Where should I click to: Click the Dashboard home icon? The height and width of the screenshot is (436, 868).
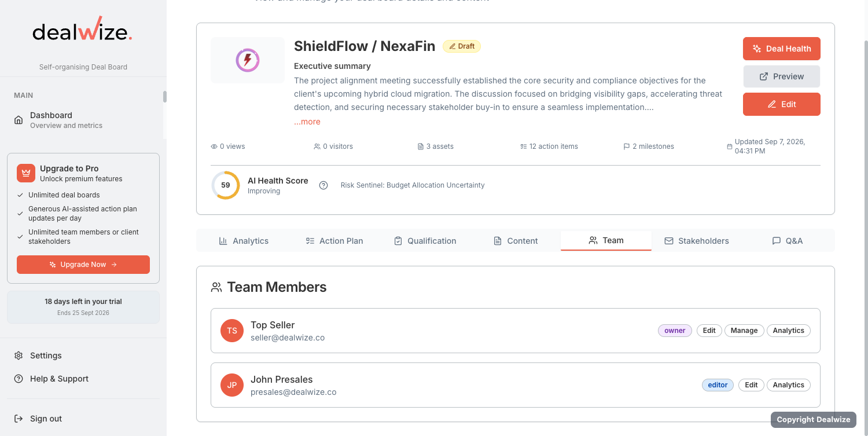click(x=19, y=120)
